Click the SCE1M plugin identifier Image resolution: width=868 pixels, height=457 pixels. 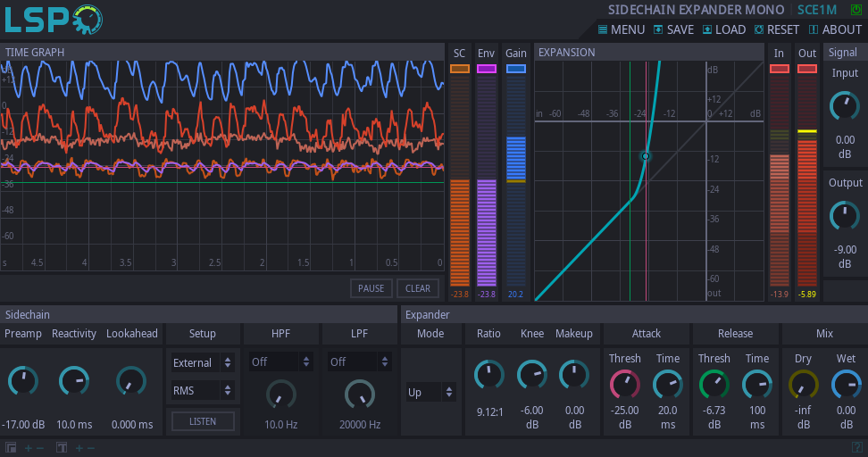817,10
